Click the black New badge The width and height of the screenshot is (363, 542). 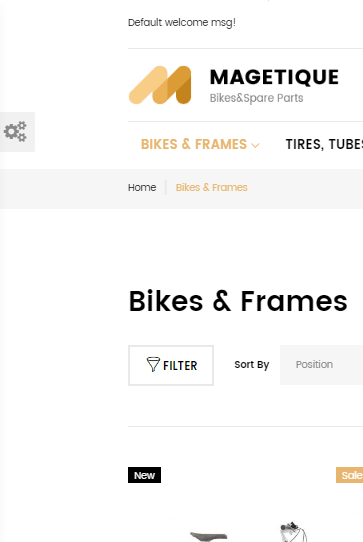tap(145, 475)
